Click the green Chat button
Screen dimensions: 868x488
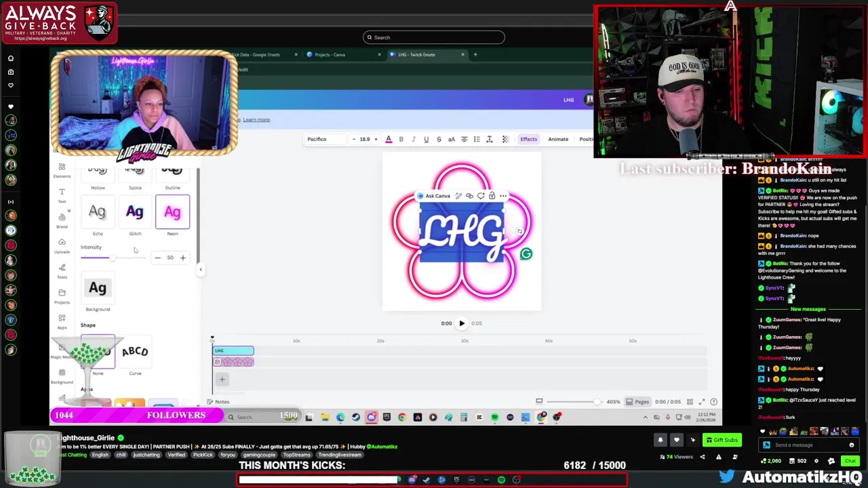tap(850, 461)
